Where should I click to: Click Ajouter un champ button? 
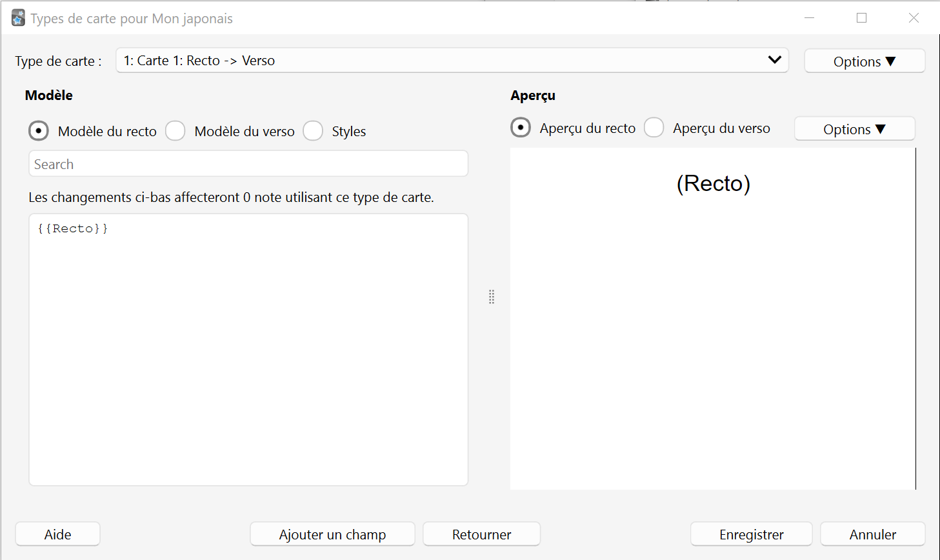pyautogui.click(x=332, y=534)
